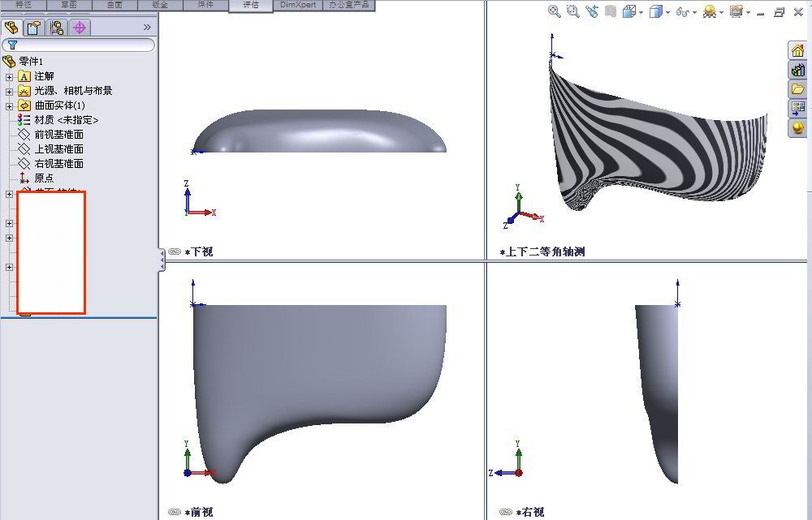Click the View Orientation cube icon

pyautogui.click(x=628, y=11)
